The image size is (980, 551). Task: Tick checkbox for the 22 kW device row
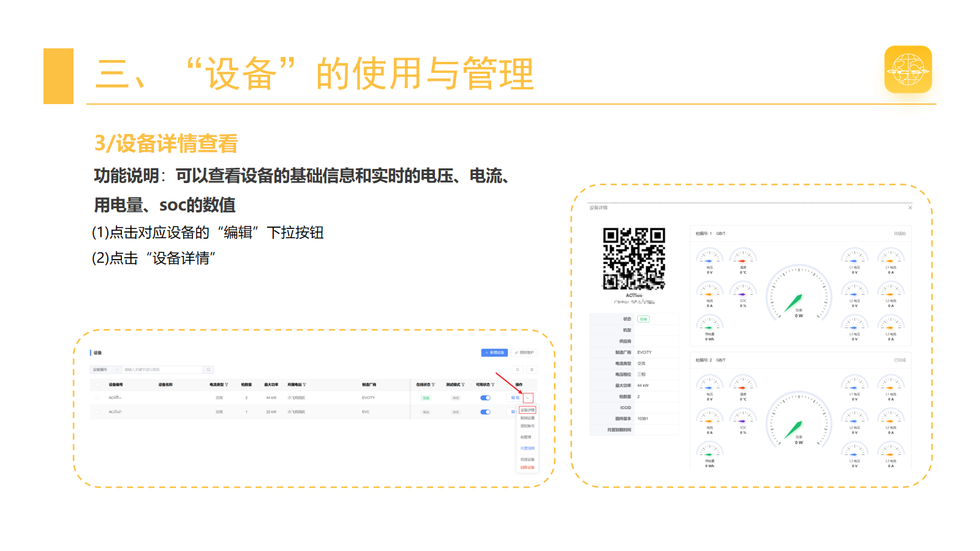[x=97, y=412]
